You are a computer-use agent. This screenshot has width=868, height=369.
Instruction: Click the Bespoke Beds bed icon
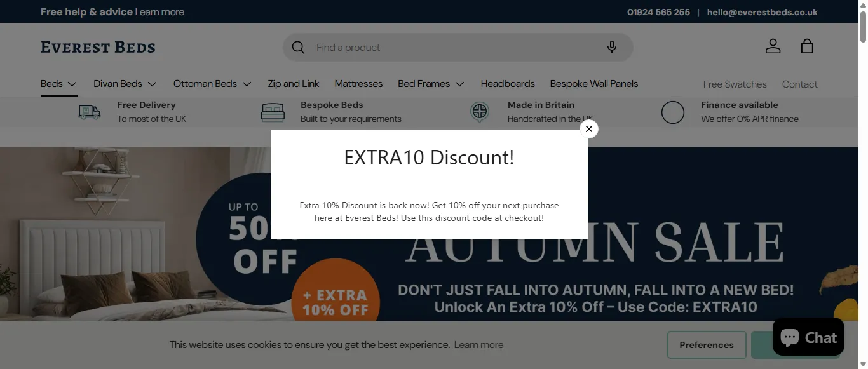pos(273,112)
